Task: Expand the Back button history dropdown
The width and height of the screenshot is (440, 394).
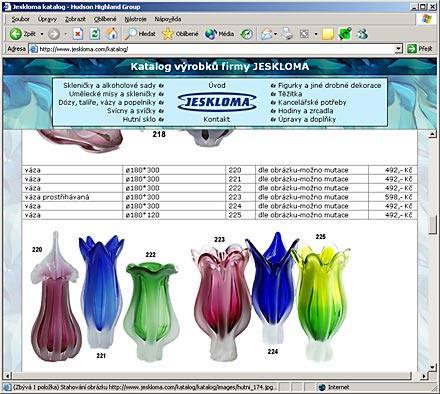Action: click(x=42, y=34)
